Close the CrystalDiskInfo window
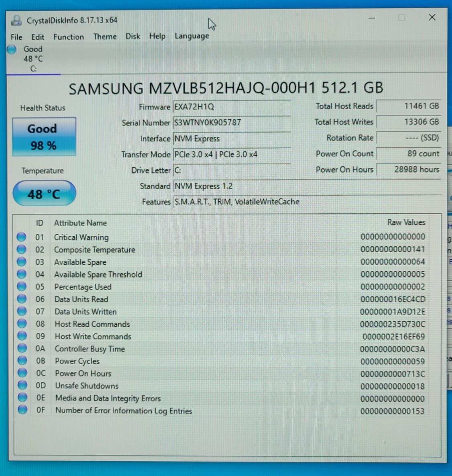This screenshot has width=452, height=476. click(432, 17)
